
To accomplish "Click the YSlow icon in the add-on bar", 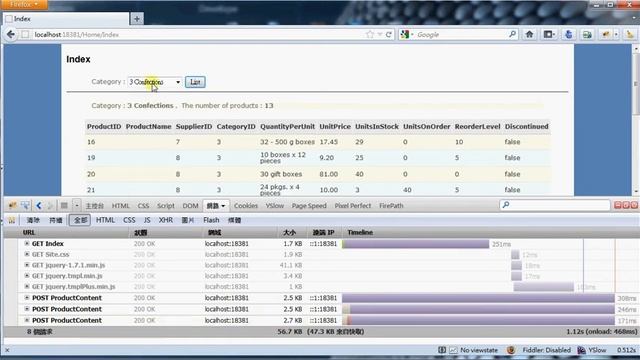I will pos(581,350).
